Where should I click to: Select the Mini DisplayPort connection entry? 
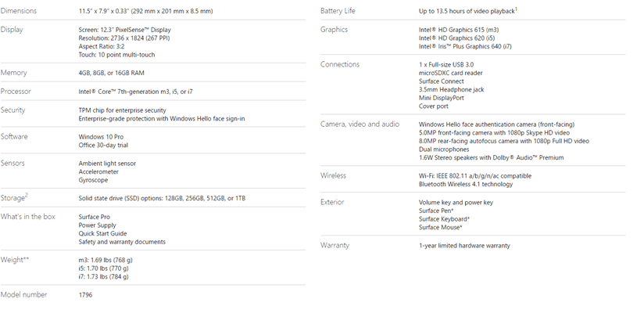click(x=442, y=98)
